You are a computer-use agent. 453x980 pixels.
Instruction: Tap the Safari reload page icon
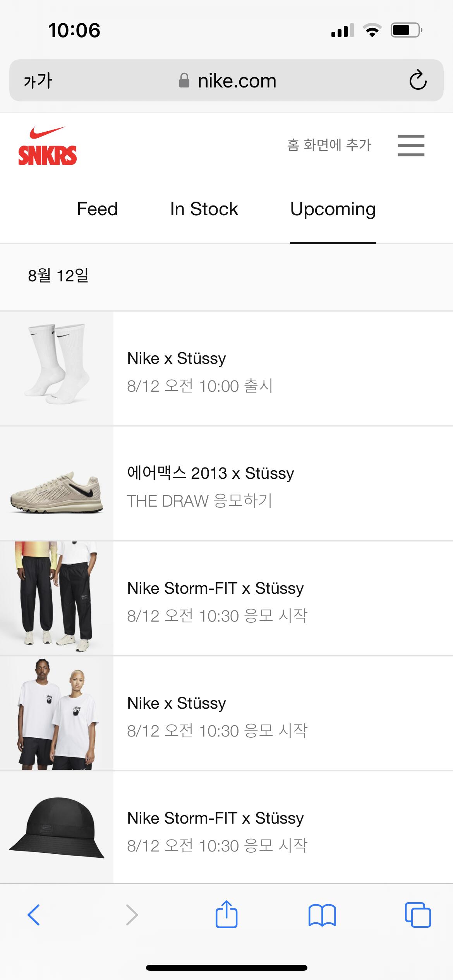tap(418, 81)
